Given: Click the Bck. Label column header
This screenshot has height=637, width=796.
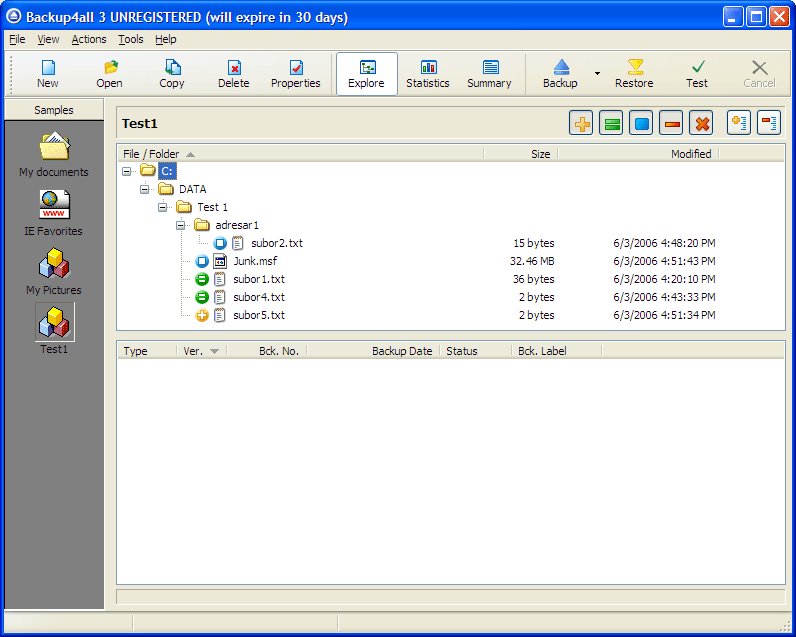Looking at the screenshot, I should point(557,351).
